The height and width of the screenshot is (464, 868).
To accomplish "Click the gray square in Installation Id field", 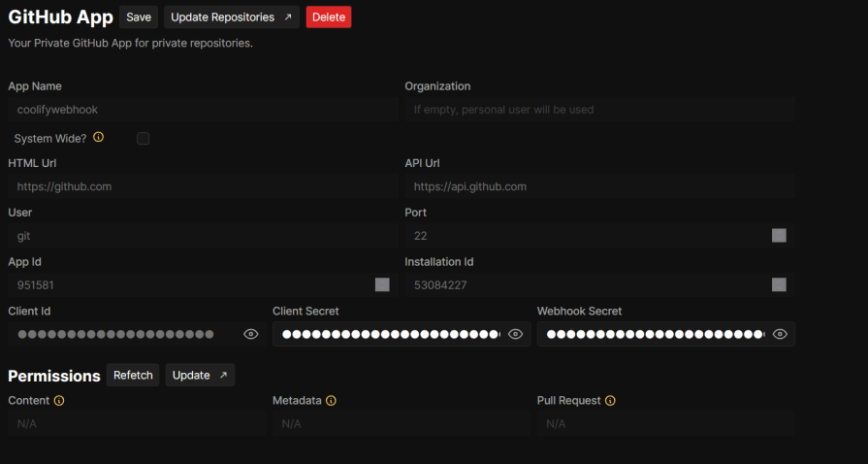I will point(779,285).
